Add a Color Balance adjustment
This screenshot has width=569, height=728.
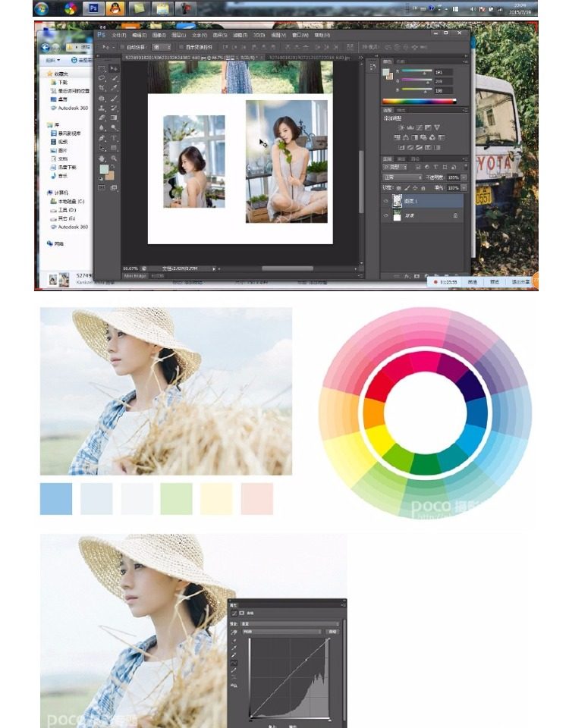pos(405,138)
